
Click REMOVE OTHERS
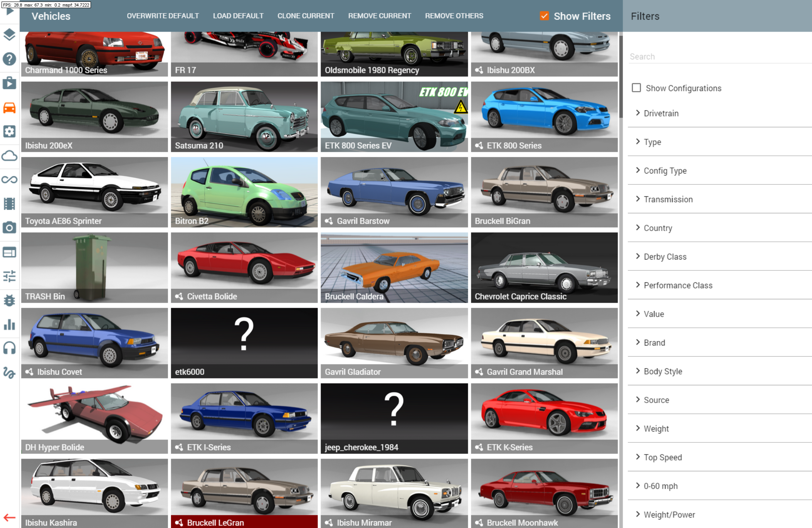454,16
